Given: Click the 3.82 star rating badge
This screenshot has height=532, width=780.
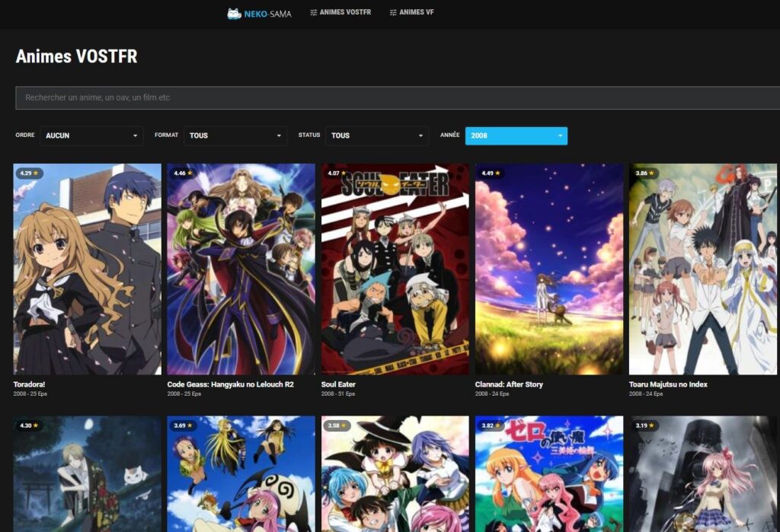Looking at the screenshot, I should click(491, 425).
